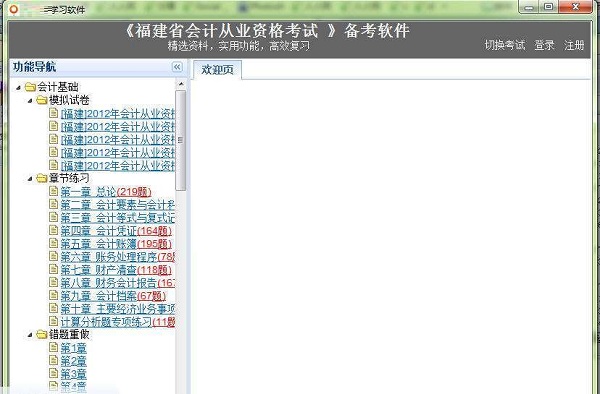This screenshot has height=394, width=600.
Task: Open 计算分析题专项练习 link
Action: [117, 322]
